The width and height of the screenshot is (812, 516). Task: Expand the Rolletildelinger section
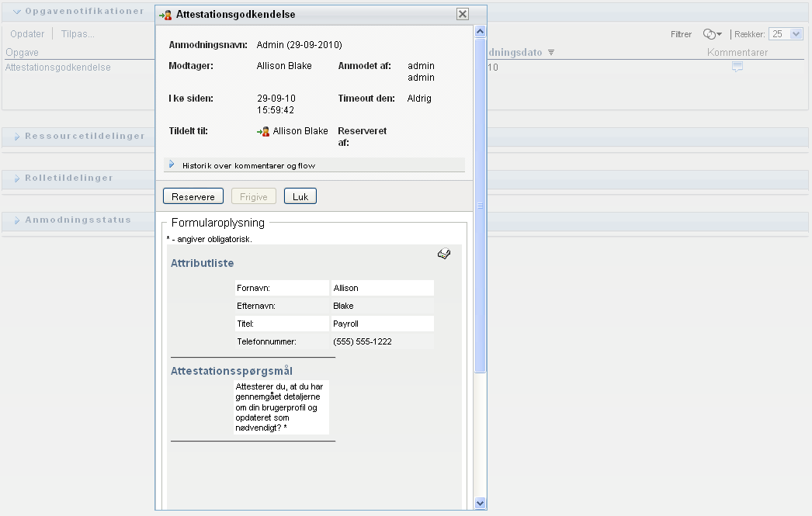point(17,178)
